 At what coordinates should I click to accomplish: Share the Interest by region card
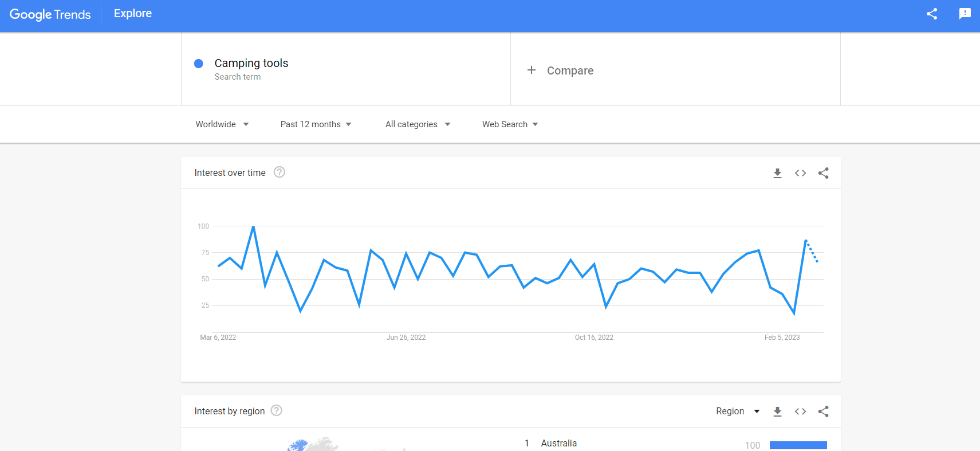[x=823, y=411]
